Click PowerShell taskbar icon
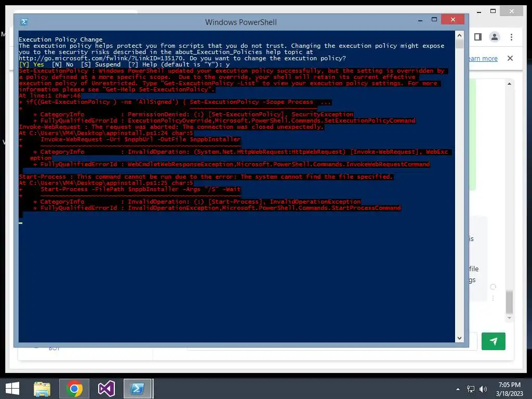This screenshot has width=532, height=399. tap(138, 389)
